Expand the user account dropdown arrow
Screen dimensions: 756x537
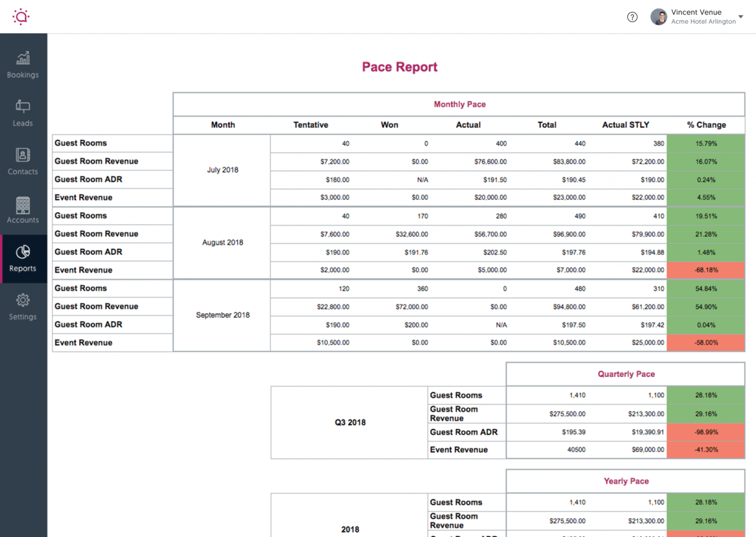[740, 17]
